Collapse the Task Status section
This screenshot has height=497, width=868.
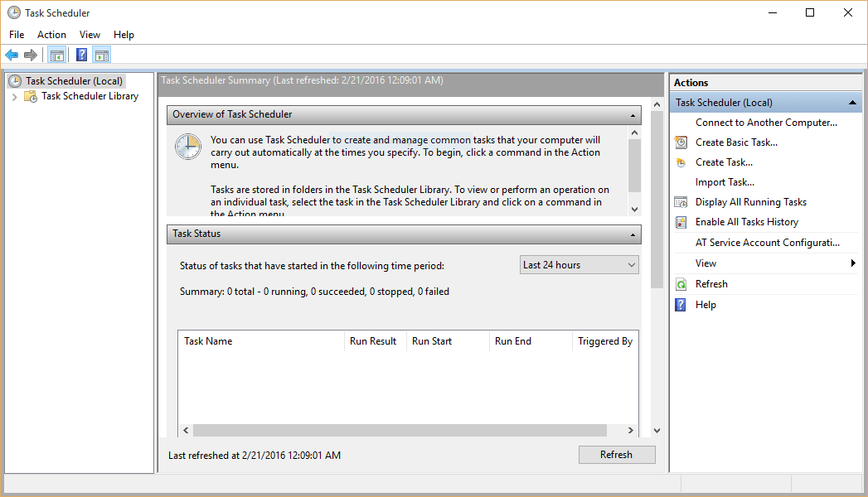(x=633, y=234)
